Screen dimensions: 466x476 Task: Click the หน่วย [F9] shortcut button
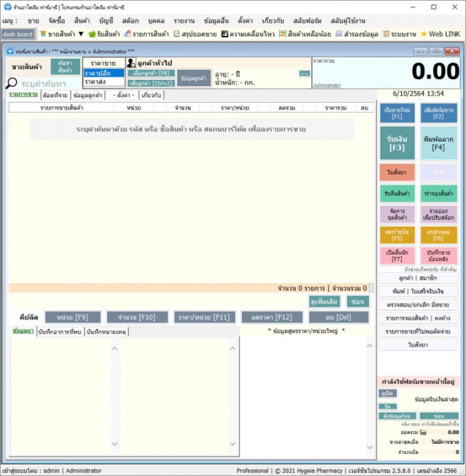point(73,317)
